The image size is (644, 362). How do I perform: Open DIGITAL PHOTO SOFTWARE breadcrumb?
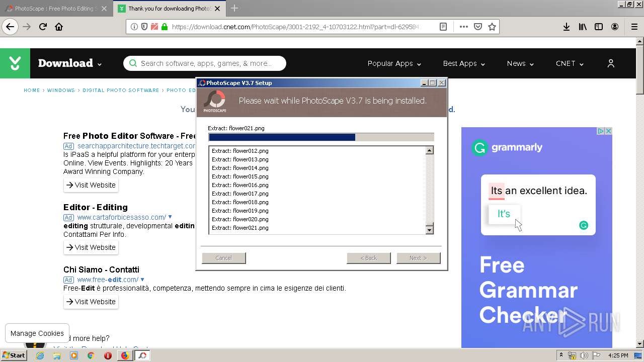coord(121,90)
